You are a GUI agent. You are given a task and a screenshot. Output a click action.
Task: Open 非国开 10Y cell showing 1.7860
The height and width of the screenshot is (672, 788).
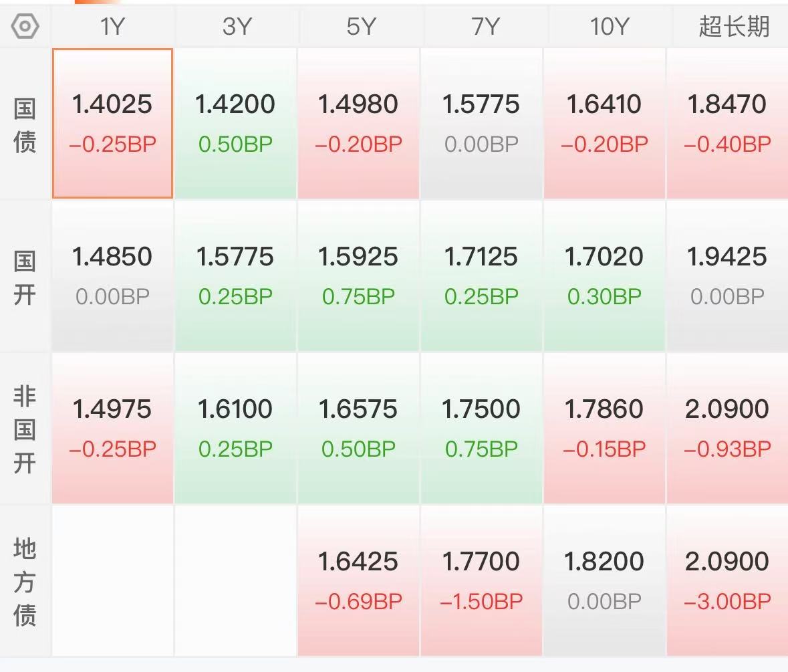[604, 428]
